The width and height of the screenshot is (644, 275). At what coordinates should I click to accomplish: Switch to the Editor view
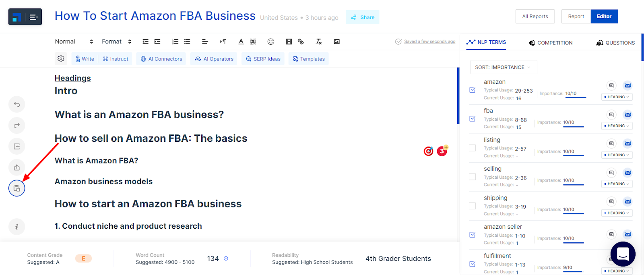pyautogui.click(x=604, y=17)
